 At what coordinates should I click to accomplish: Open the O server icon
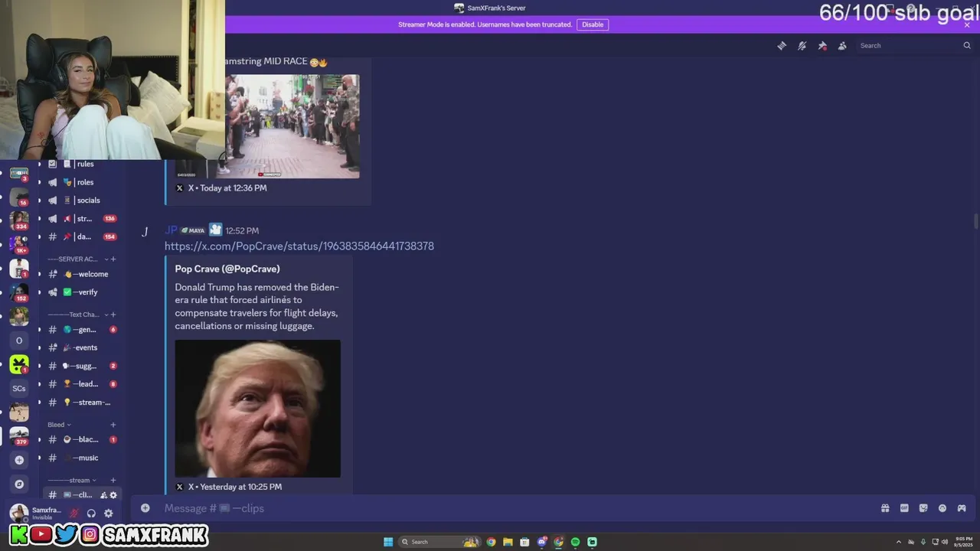pyautogui.click(x=19, y=341)
